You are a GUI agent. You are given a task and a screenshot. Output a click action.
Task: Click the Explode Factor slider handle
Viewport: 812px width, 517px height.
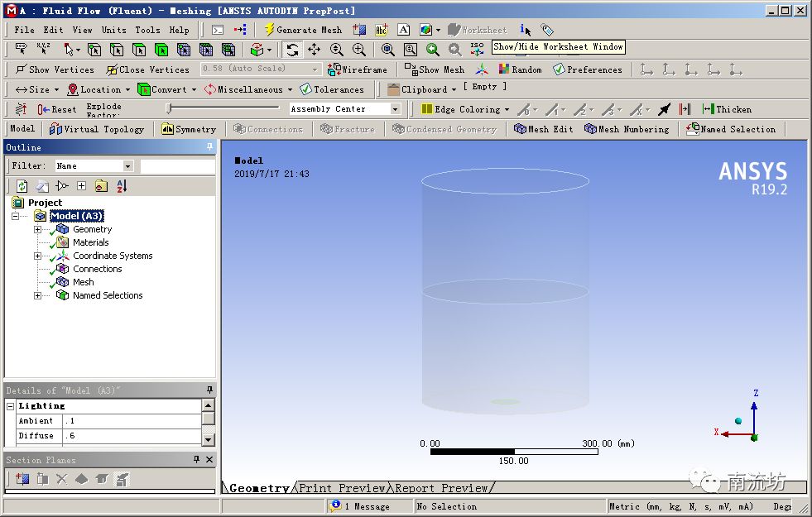click(x=169, y=108)
